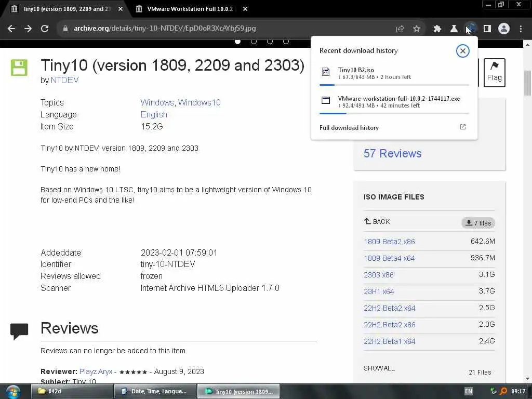Open Date, Time, Language taskbar button
Viewport: 532px width, 399px height.
coord(155,391)
